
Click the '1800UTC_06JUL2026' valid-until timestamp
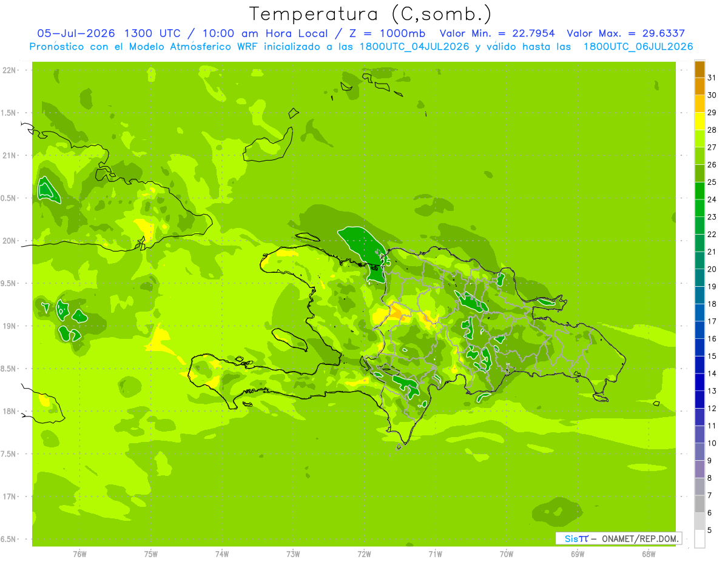638,47
